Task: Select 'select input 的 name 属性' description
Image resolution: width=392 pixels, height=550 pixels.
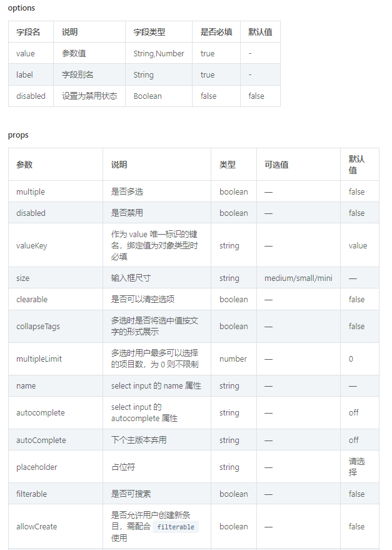Action: point(157,386)
